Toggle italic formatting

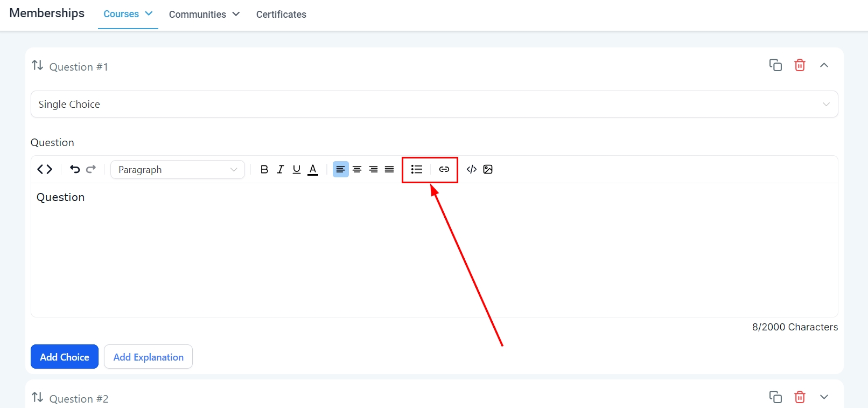click(x=280, y=169)
